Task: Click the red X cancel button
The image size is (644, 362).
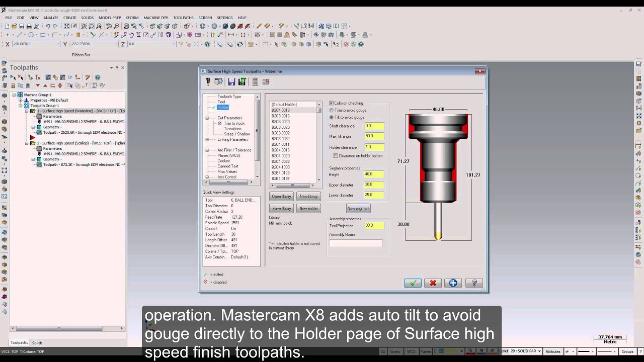Action: [x=433, y=283]
